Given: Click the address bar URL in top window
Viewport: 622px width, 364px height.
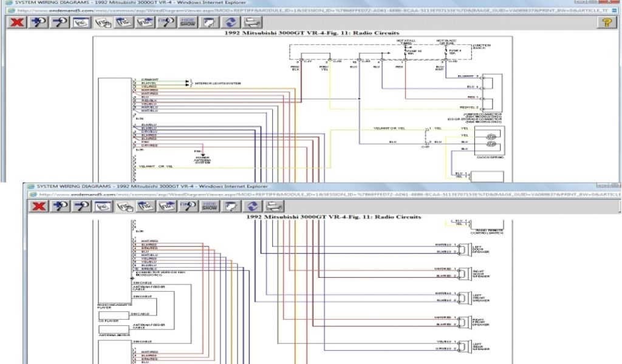Looking at the screenshot, I should [304, 10].
